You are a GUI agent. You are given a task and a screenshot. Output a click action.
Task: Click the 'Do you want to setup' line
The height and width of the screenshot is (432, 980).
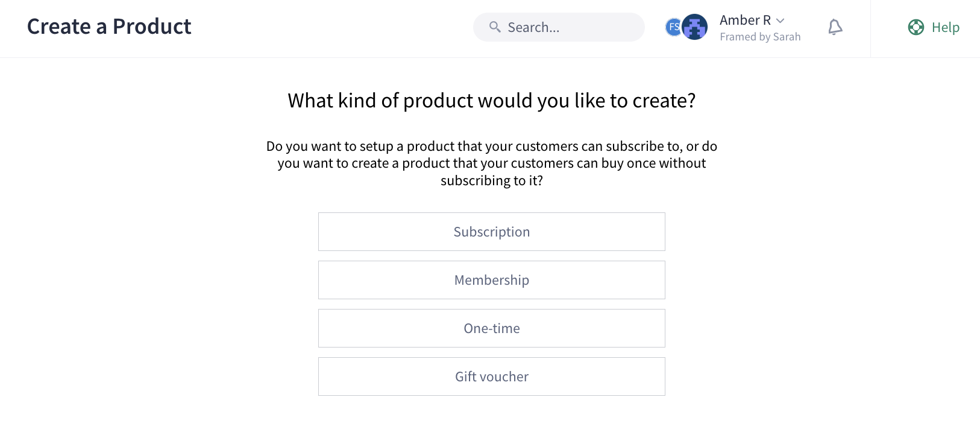pyautogui.click(x=492, y=146)
